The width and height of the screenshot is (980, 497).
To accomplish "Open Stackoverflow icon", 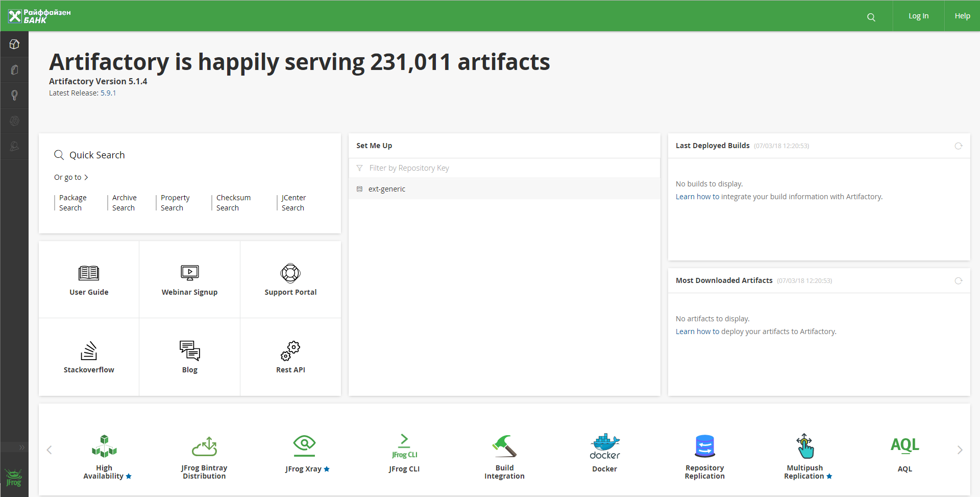I will 89,351.
